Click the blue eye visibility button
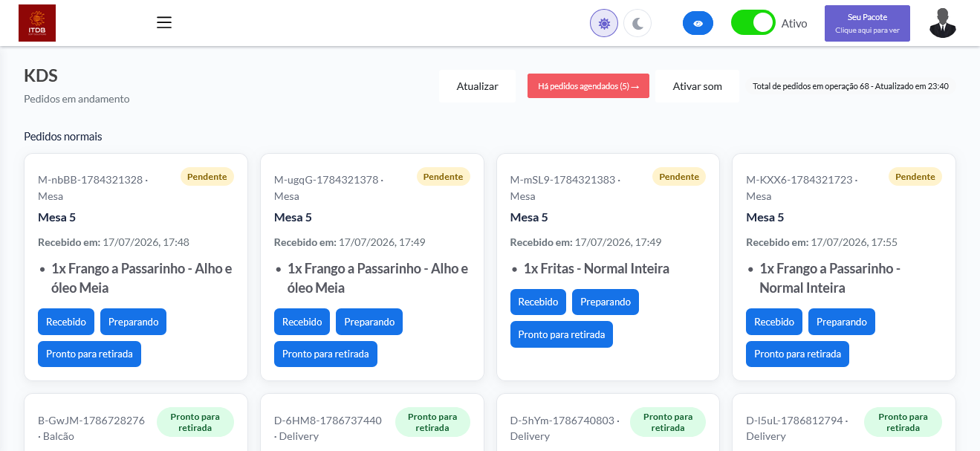Viewport: 980px width, 451px height. point(698,23)
